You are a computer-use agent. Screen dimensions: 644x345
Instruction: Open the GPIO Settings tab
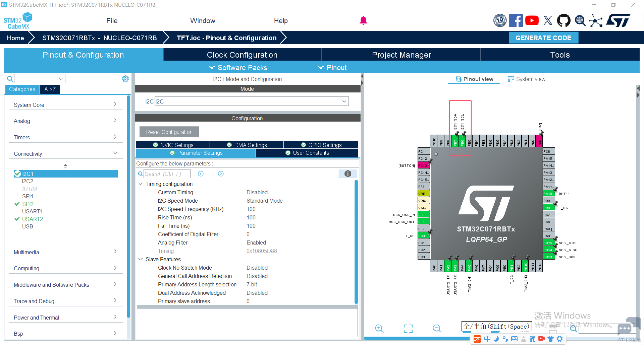pyautogui.click(x=321, y=145)
